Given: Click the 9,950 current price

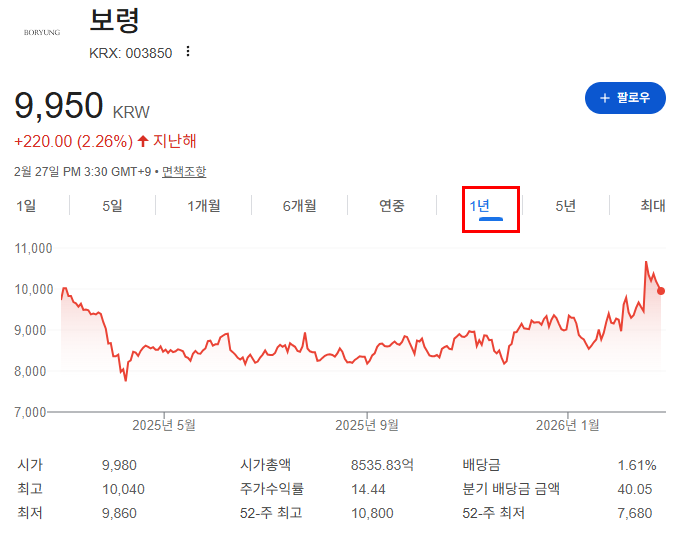Looking at the screenshot, I should tap(58, 105).
